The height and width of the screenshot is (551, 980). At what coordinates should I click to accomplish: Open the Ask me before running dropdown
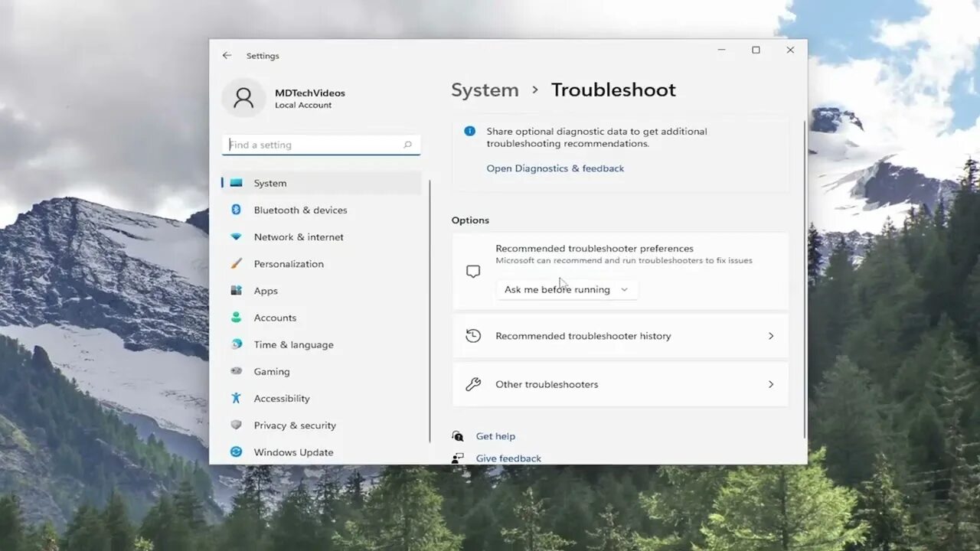(567, 289)
